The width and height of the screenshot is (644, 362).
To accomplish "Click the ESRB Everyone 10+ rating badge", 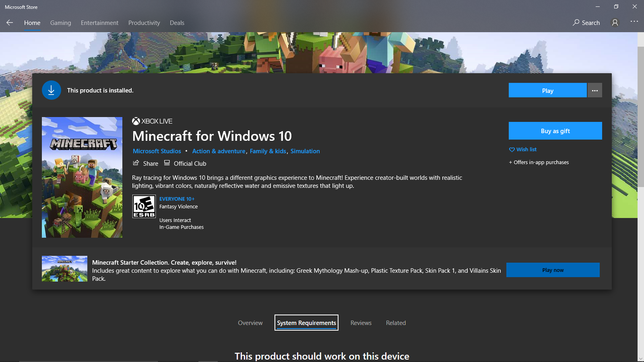I will tap(144, 206).
